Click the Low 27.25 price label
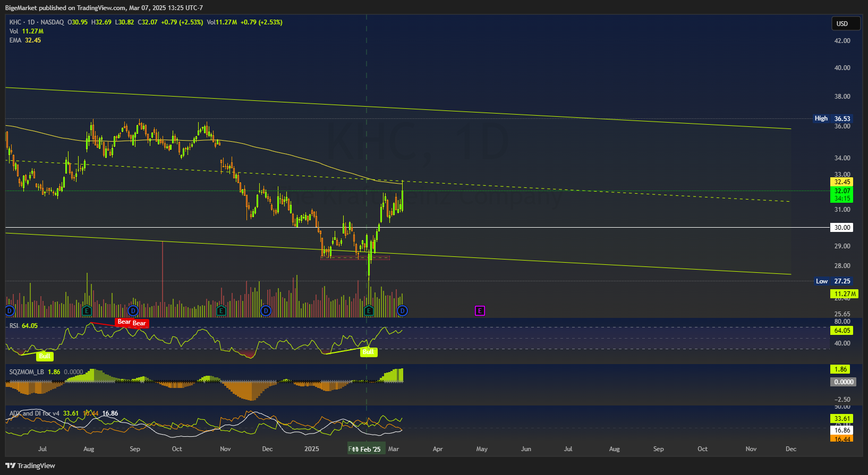 833,281
